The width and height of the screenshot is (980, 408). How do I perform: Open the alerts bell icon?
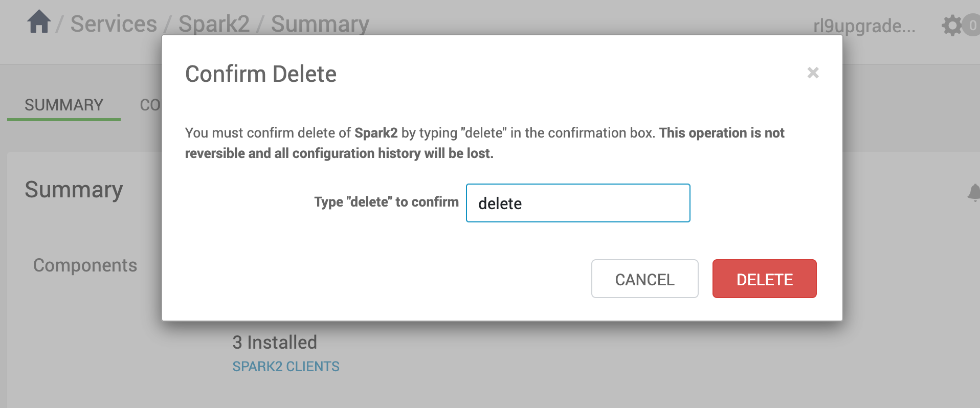[x=974, y=193]
